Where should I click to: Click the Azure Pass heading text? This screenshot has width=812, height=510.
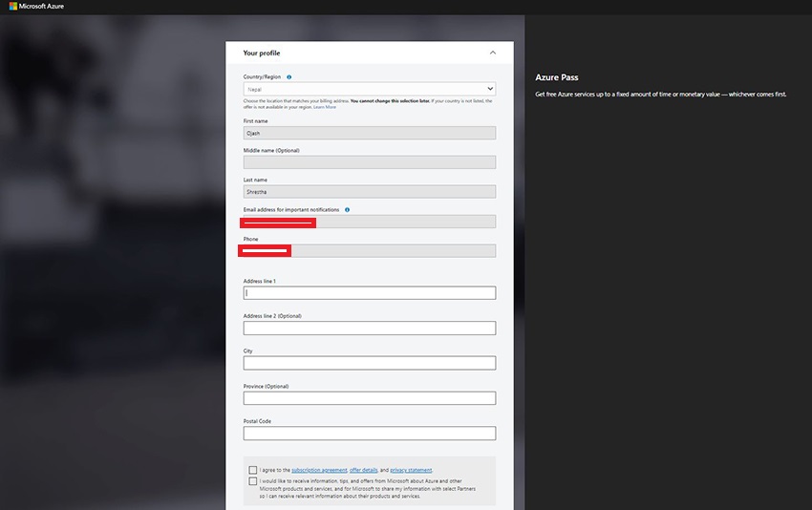pyautogui.click(x=557, y=77)
